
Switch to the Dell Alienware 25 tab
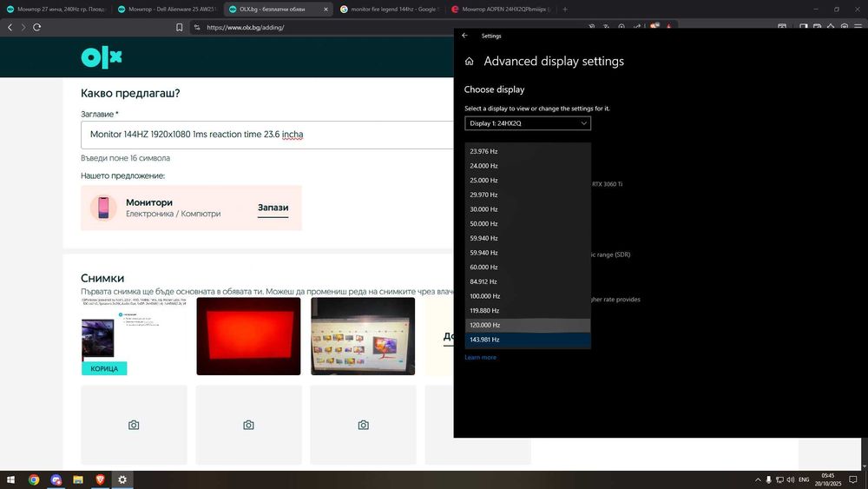tap(168, 10)
